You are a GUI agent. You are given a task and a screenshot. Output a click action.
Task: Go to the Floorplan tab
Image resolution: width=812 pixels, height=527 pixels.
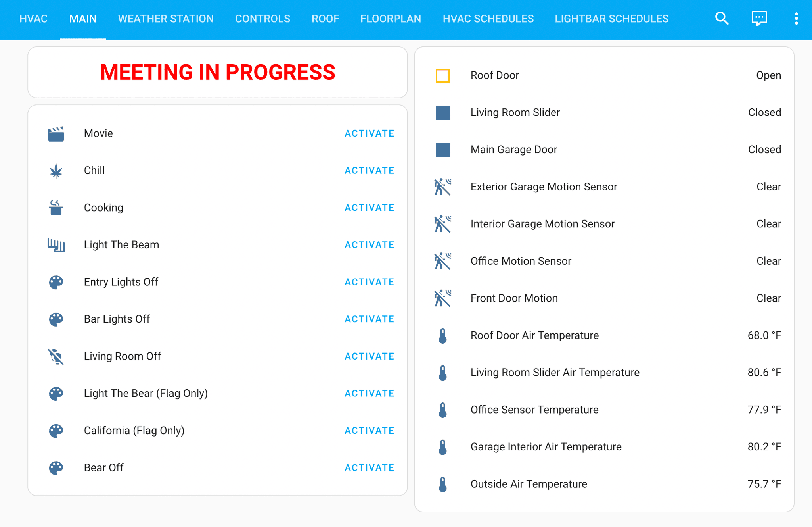pos(391,19)
